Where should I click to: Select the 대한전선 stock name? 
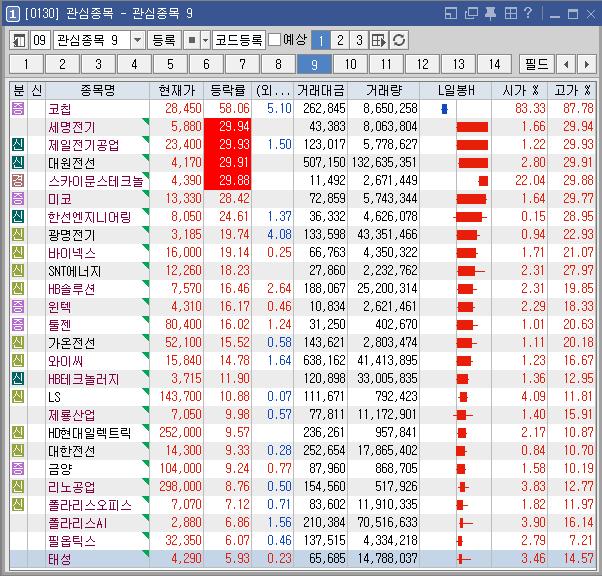pyautogui.click(x=71, y=451)
